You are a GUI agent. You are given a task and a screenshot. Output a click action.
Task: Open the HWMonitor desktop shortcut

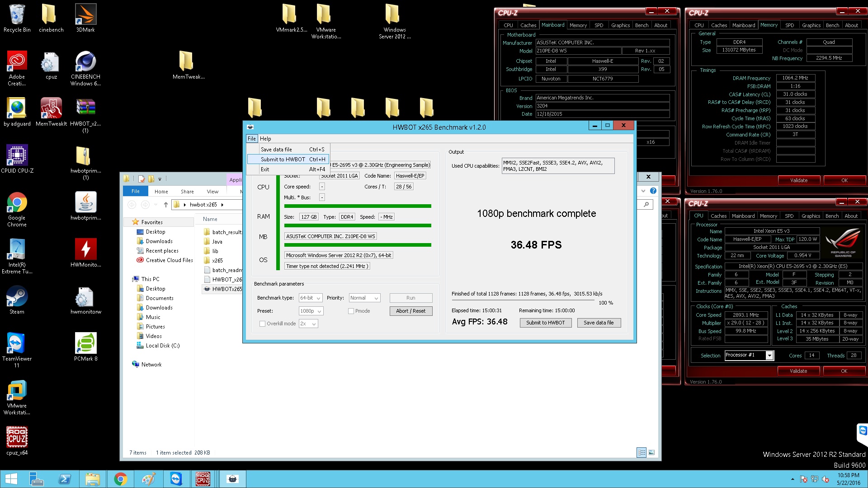click(85, 253)
